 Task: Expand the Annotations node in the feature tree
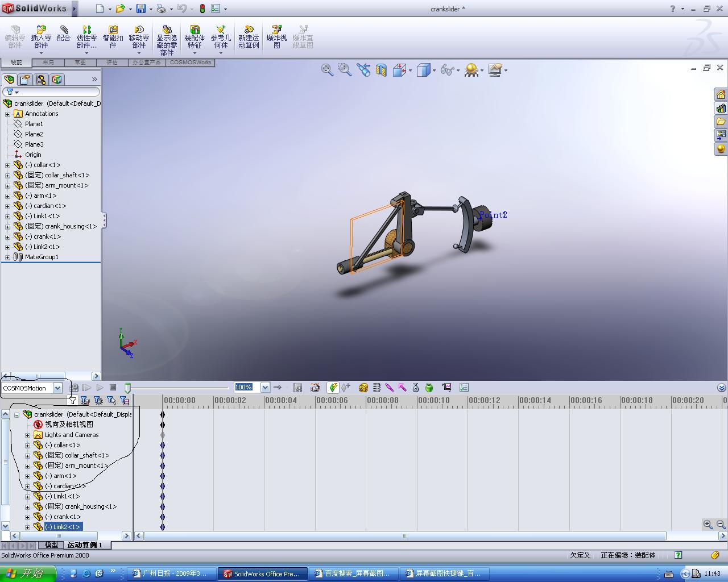(8, 114)
